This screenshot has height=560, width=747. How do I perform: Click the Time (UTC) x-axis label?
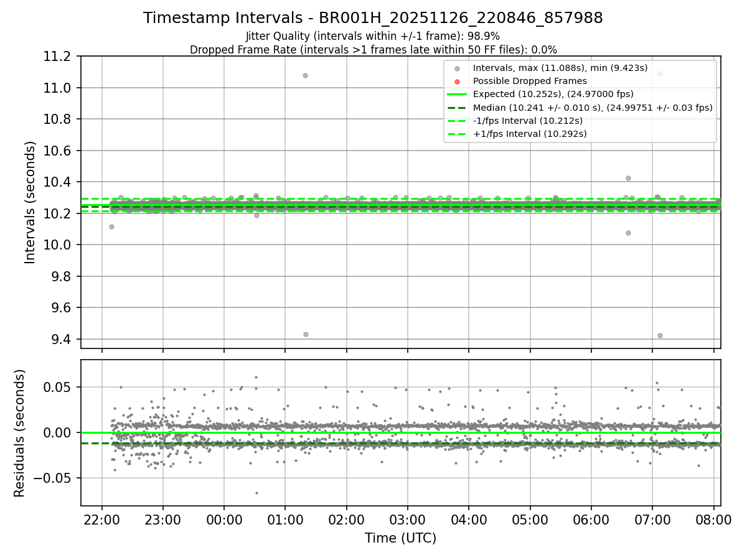tap(400, 538)
